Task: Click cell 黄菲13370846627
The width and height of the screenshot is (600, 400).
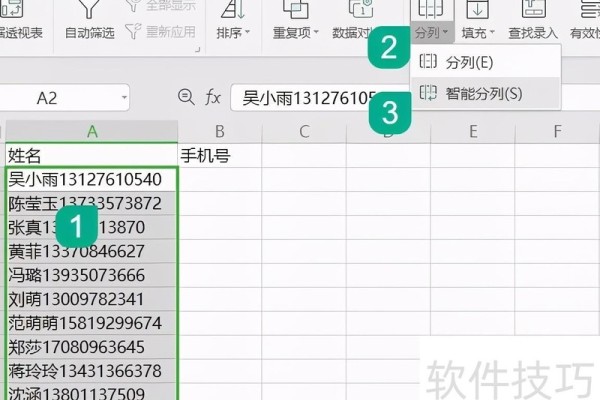Action: coord(92,251)
